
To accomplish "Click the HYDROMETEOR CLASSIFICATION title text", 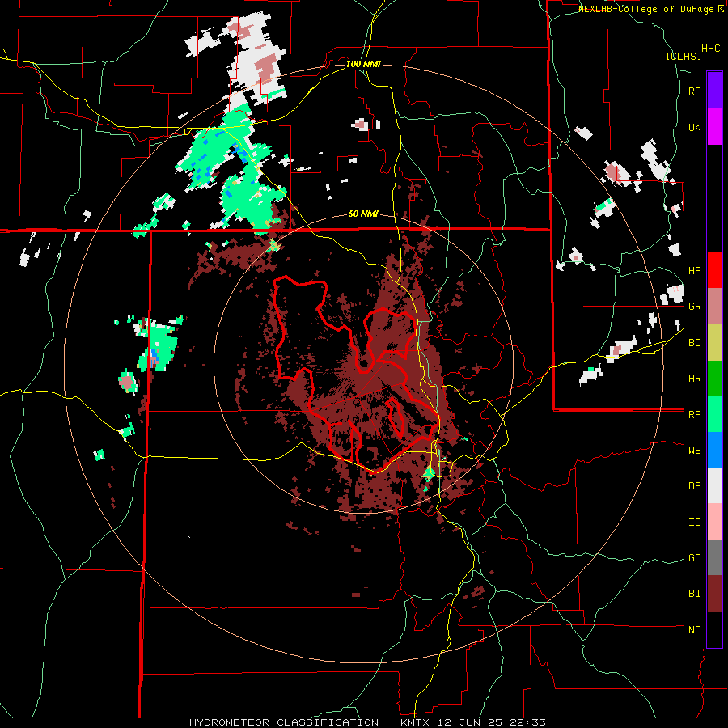I will coord(284,722).
